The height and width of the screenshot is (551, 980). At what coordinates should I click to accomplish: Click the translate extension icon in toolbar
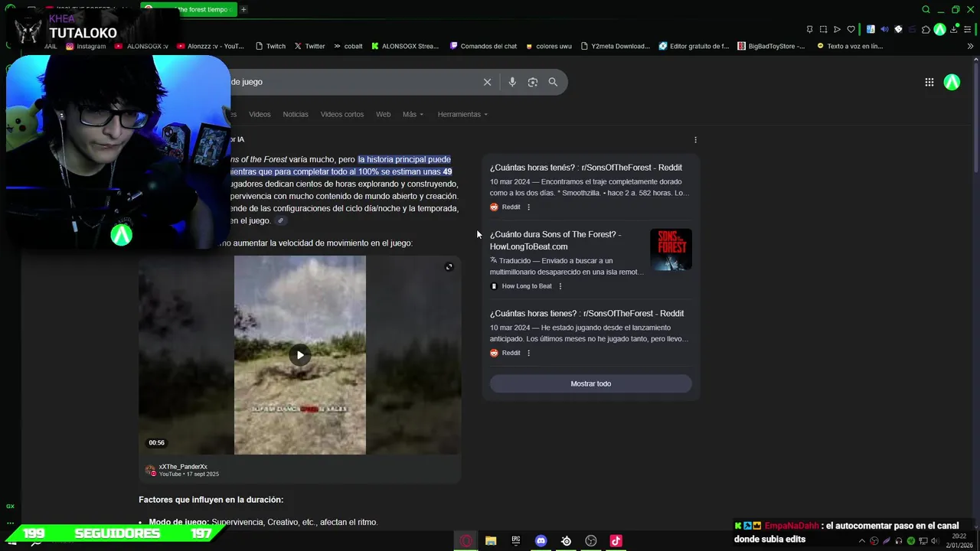tap(871, 29)
